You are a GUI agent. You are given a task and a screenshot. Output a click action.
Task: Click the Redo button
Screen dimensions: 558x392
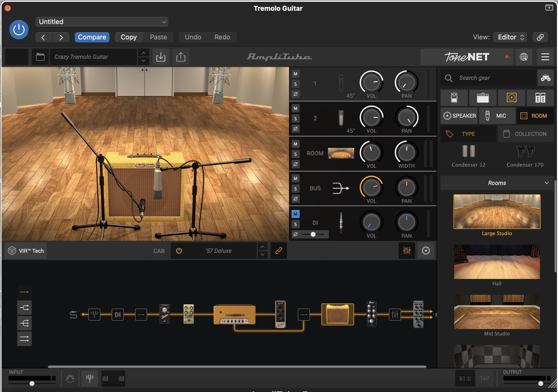coord(222,37)
